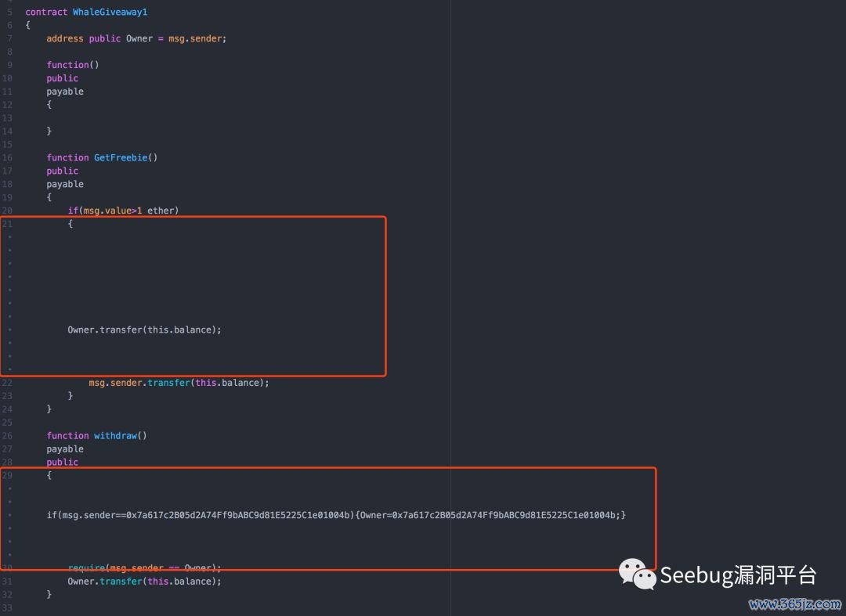
Task: Place cursor on msg.sender.transfer line 22
Action: click(179, 383)
